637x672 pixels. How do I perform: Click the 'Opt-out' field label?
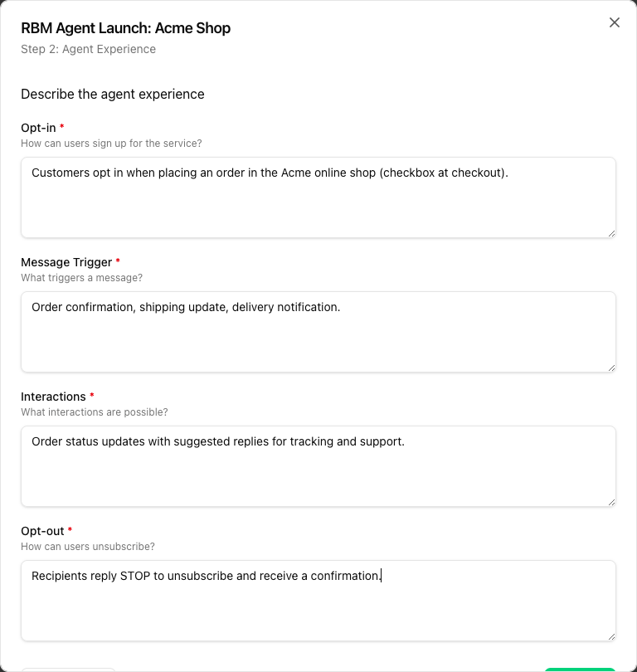click(x=42, y=531)
